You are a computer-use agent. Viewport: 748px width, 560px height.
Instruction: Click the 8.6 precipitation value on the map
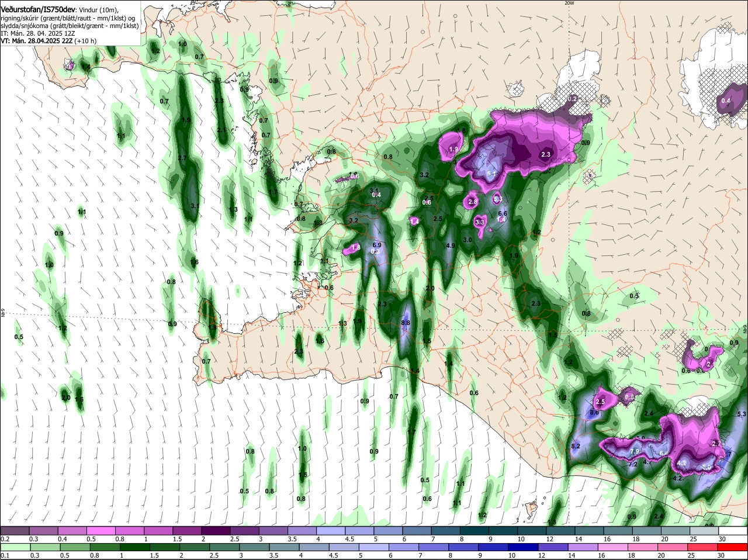594,413
